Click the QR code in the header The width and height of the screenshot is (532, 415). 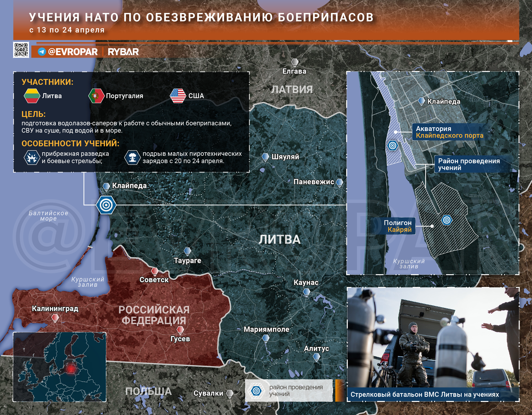point(21,50)
